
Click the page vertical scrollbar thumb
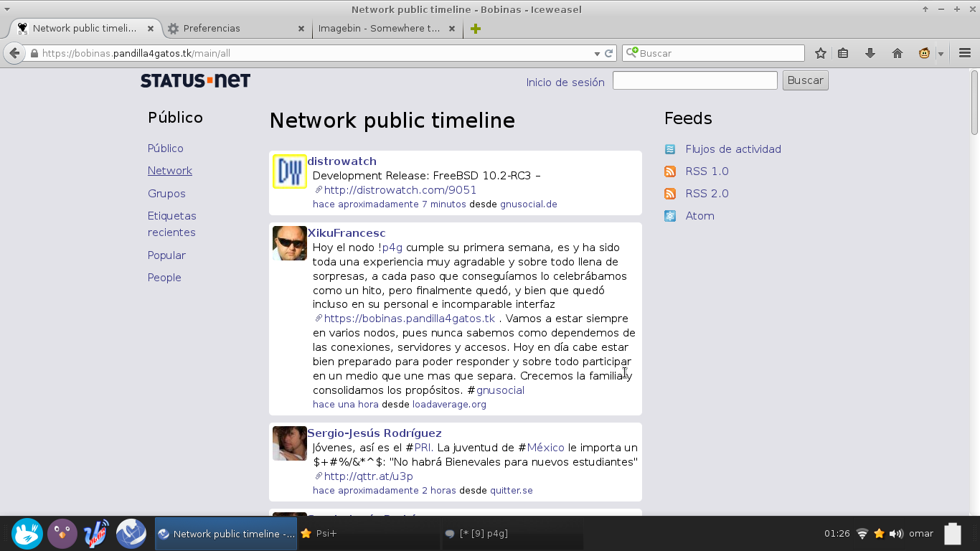[975, 102]
